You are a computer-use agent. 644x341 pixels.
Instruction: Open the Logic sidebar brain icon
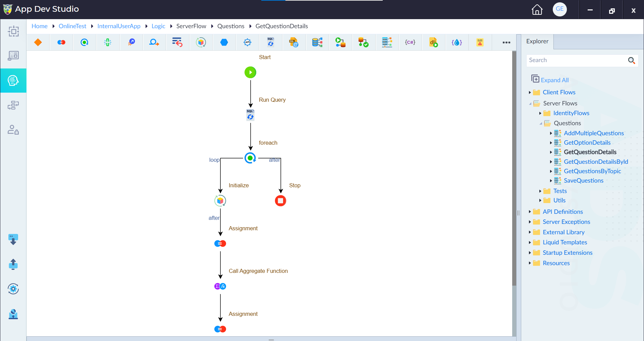point(13,81)
